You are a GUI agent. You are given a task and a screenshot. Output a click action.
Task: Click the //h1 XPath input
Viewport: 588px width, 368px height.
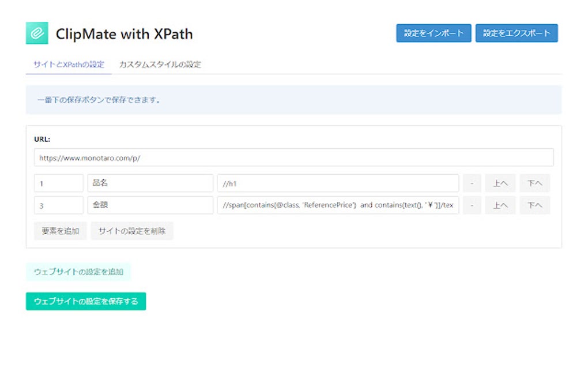pyautogui.click(x=337, y=183)
